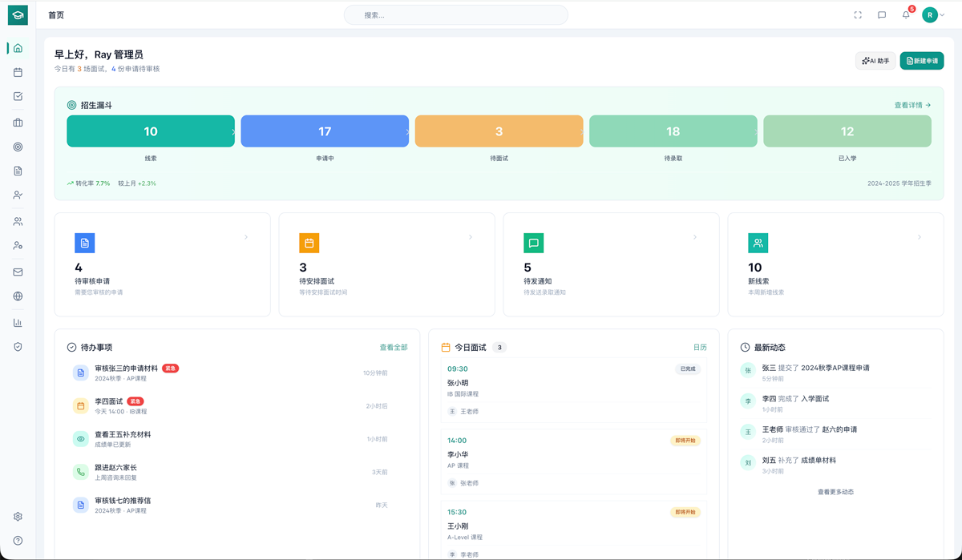Open the 待发通知 card chevron
The width and height of the screenshot is (962, 560).
695,237
